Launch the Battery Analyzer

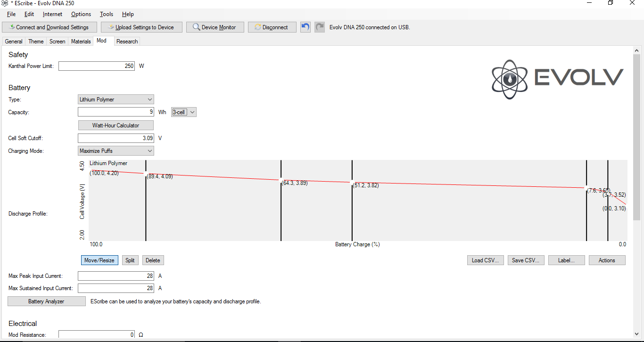(x=46, y=301)
